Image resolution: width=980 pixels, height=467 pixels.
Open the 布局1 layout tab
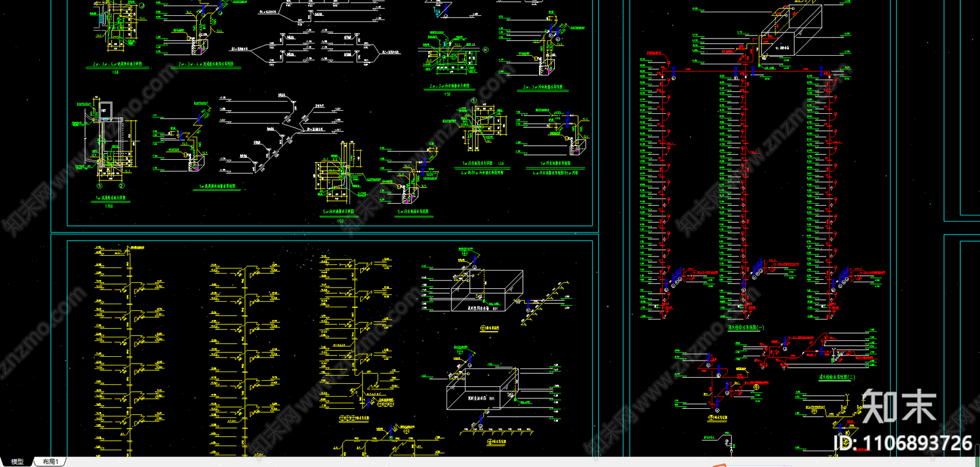pyautogui.click(x=50, y=461)
